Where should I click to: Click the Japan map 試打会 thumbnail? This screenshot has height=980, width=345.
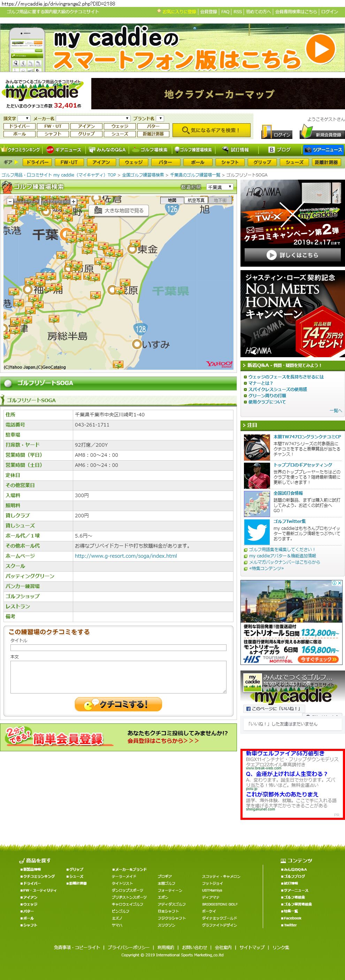[x=256, y=504]
